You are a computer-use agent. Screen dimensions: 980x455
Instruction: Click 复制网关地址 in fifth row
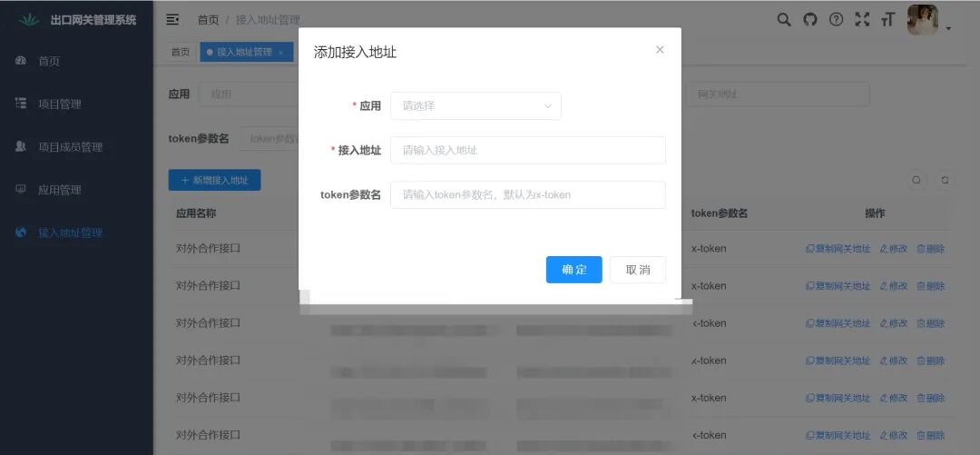(x=838, y=398)
